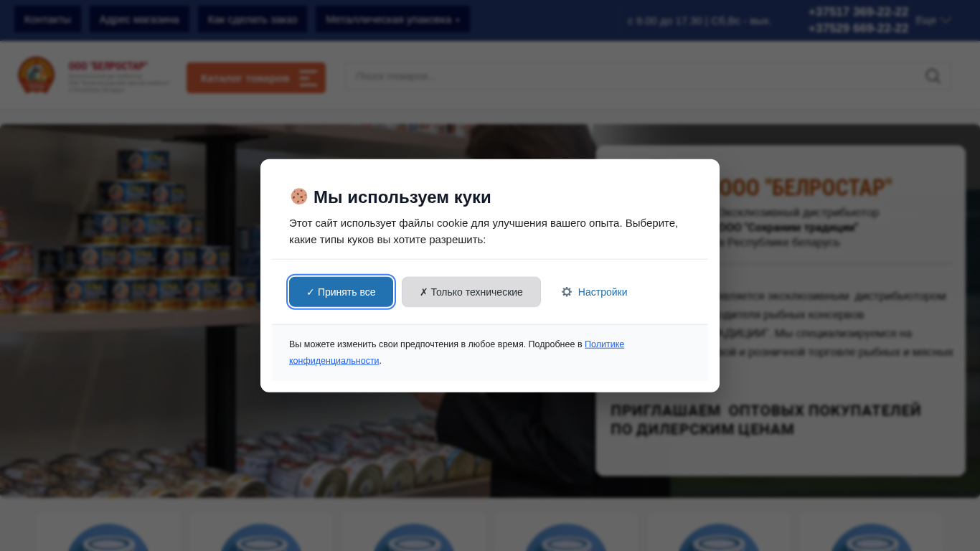The height and width of the screenshot is (551, 980).
Task: Click the hamburger icon on the catalog button
Action: [x=308, y=78]
